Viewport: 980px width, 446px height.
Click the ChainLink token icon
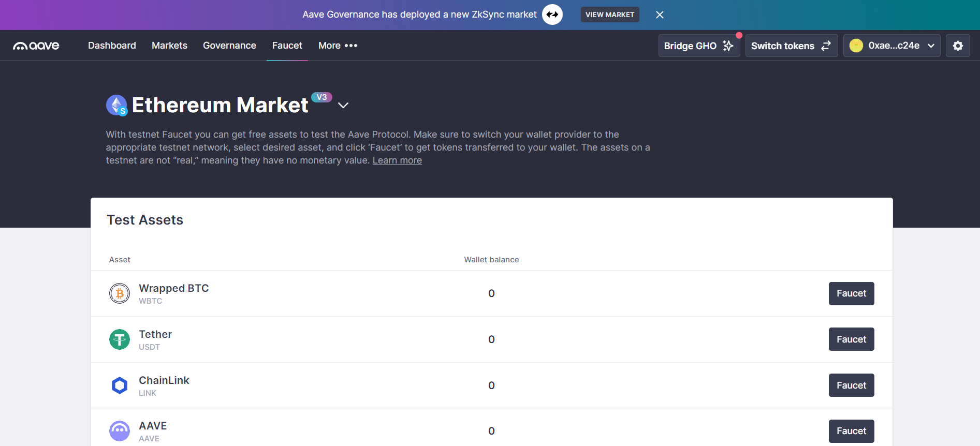pos(120,385)
